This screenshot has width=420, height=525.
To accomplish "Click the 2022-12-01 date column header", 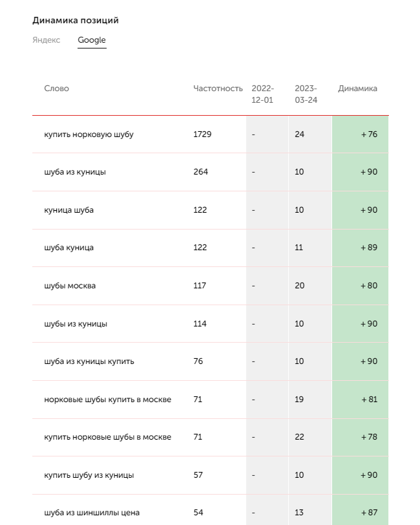I will click(262, 94).
